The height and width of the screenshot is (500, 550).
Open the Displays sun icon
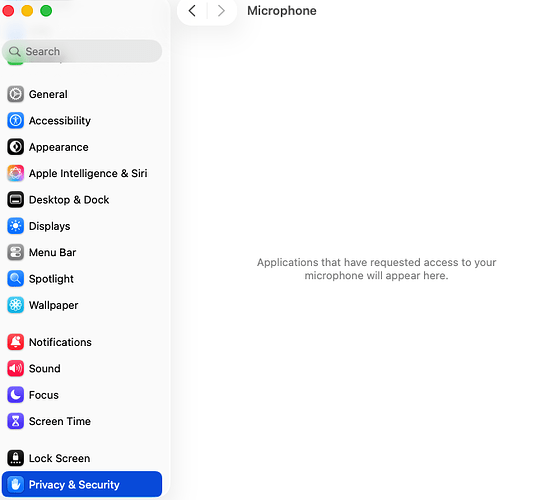point(15,226)
